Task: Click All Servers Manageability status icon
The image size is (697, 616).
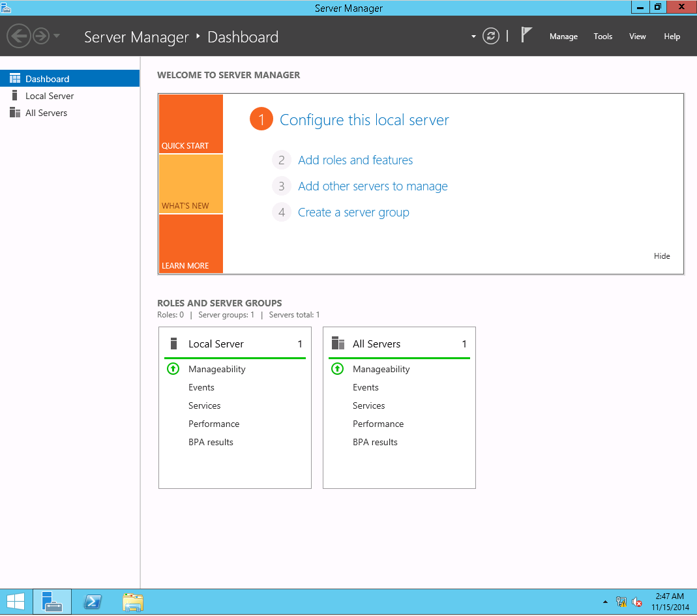Action: pos(337,369)
